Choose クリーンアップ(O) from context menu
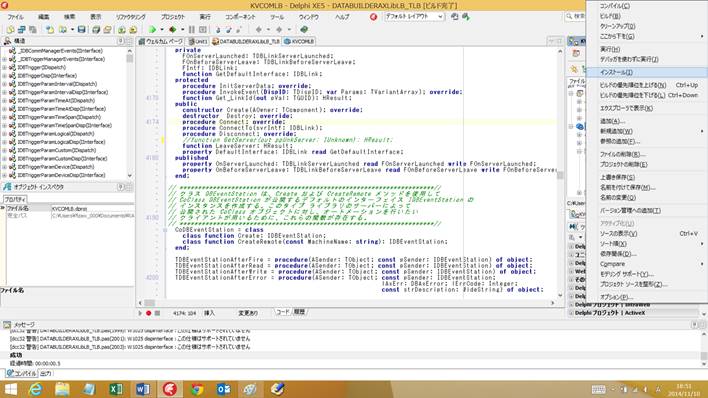 coord(647,26)
